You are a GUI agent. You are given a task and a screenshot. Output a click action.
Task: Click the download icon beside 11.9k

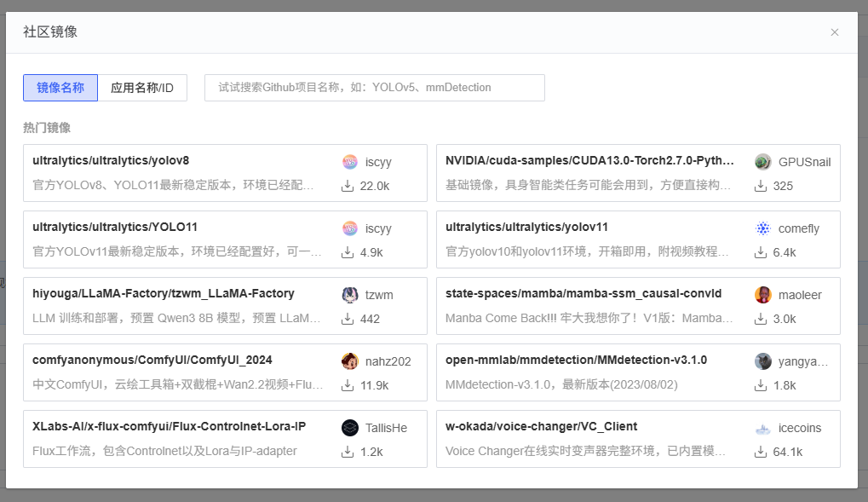click(x=348, y=385)
